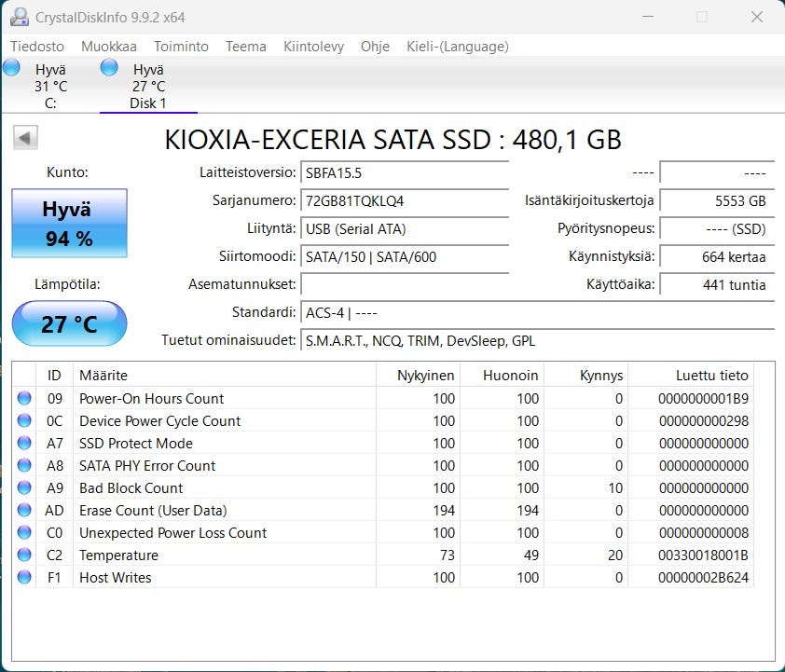Click the status orb for Bad Block Count
785x672 pixels.
click(x=24, y=487)
